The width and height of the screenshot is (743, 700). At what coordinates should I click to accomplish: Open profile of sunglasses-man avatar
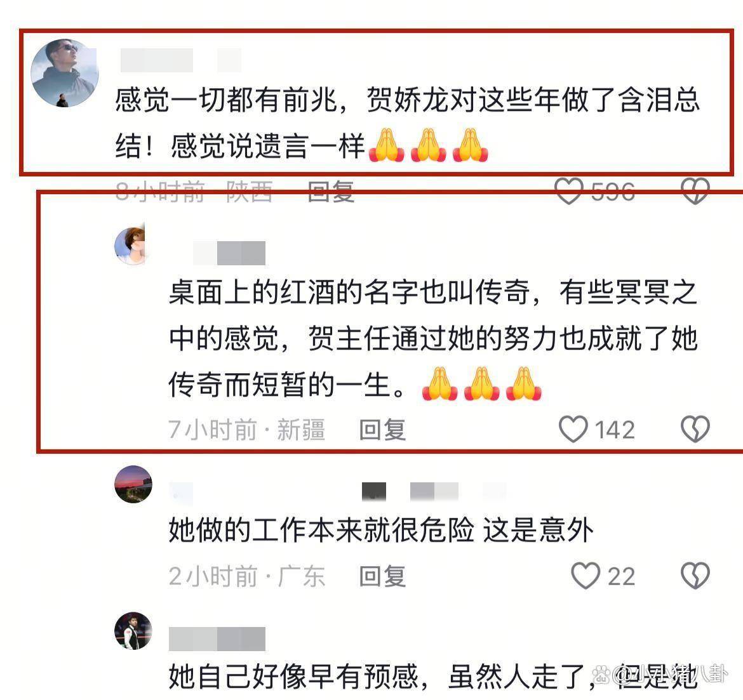(64, 73)
